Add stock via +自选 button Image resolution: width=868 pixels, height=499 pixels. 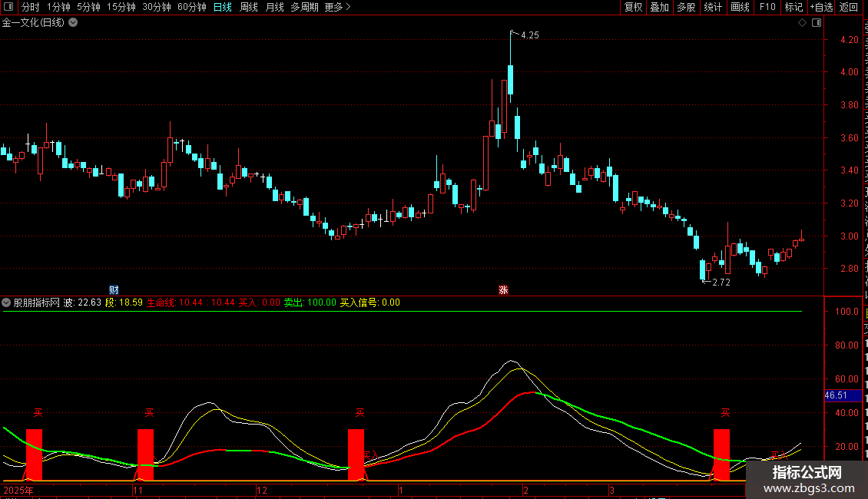(821, 7)
